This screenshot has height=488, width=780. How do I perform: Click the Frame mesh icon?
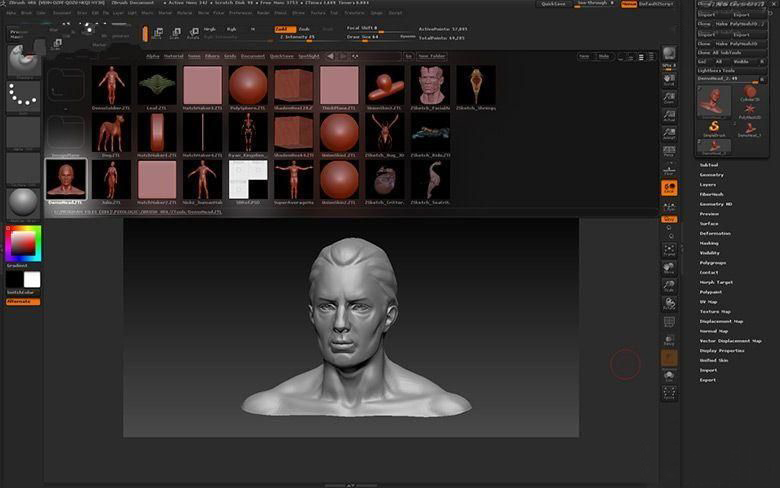(x=669, y=250)
